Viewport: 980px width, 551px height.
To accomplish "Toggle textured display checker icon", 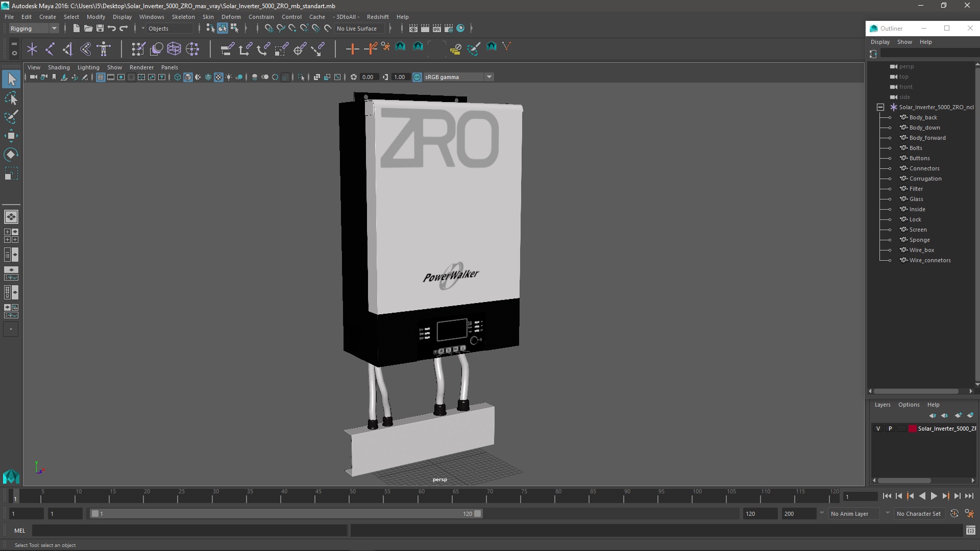I will 218,77.
